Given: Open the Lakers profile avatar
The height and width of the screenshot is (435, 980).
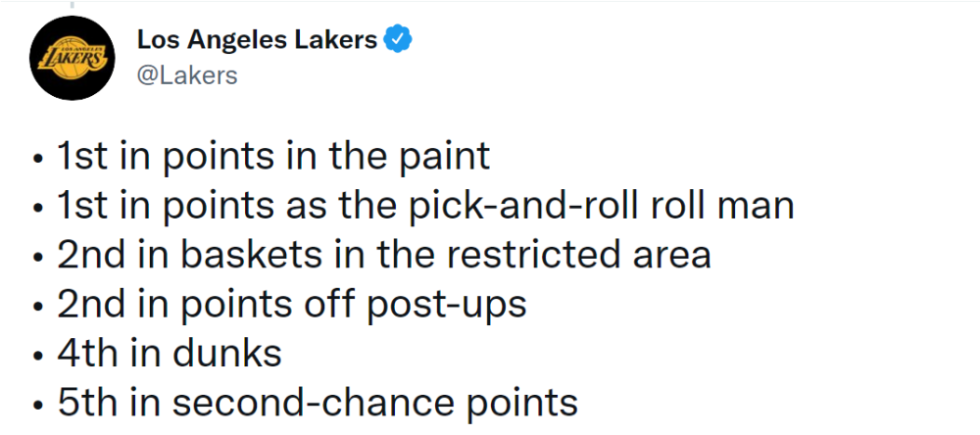Looking at the screenshot, I should coord(72,58).
